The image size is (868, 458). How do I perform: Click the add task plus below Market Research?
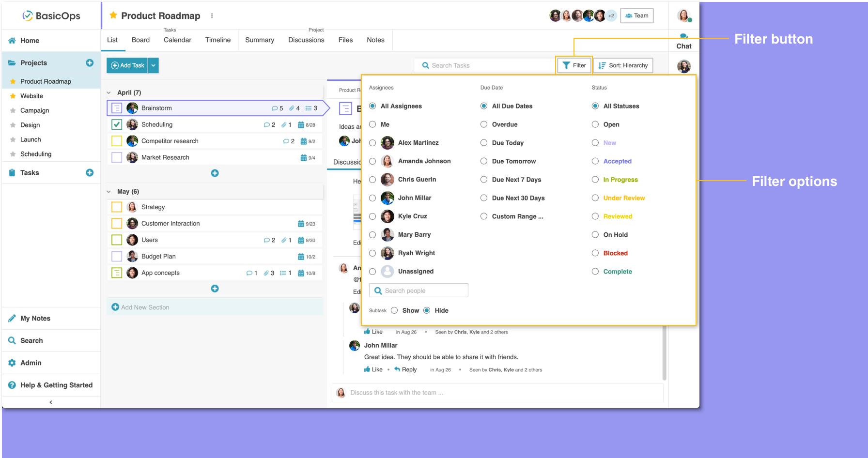tap(215, 173)
